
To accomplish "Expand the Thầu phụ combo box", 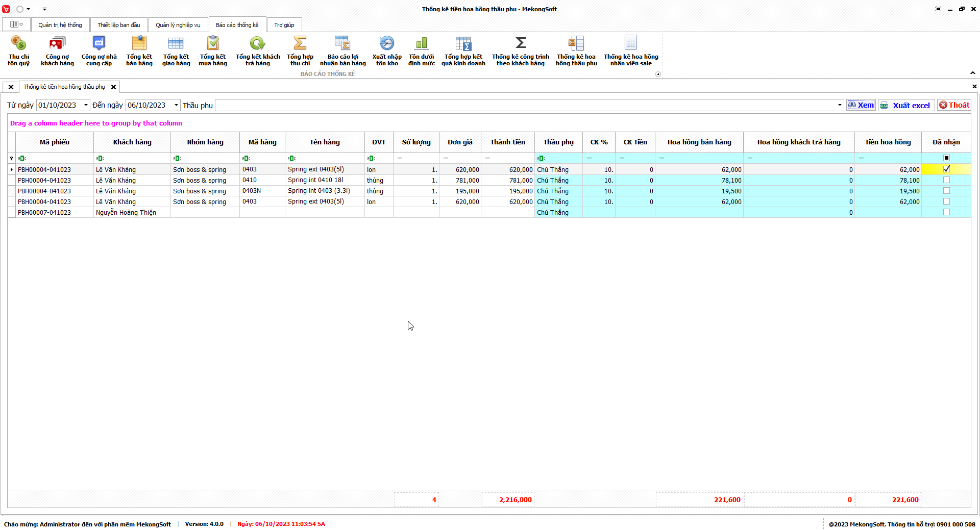I will pyautogui.click(x=839, y=105).
